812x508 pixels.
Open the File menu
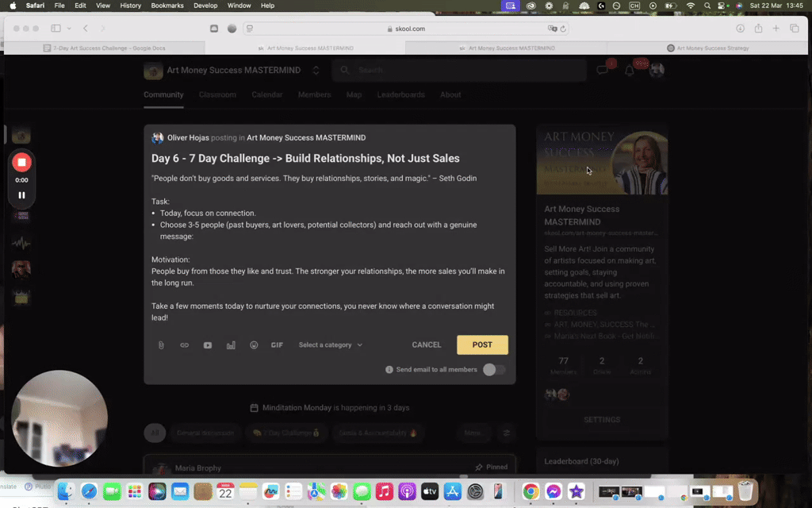[59, 6]
